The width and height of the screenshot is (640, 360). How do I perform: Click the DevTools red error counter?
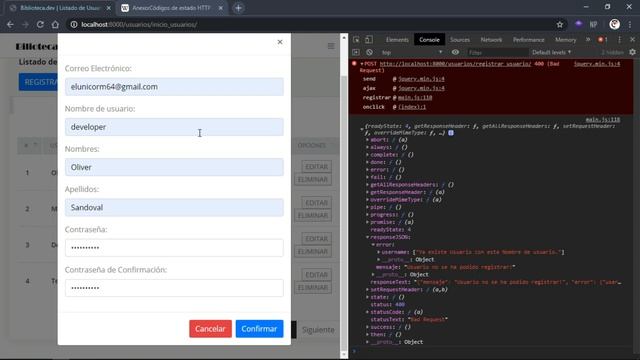(602, 40)
